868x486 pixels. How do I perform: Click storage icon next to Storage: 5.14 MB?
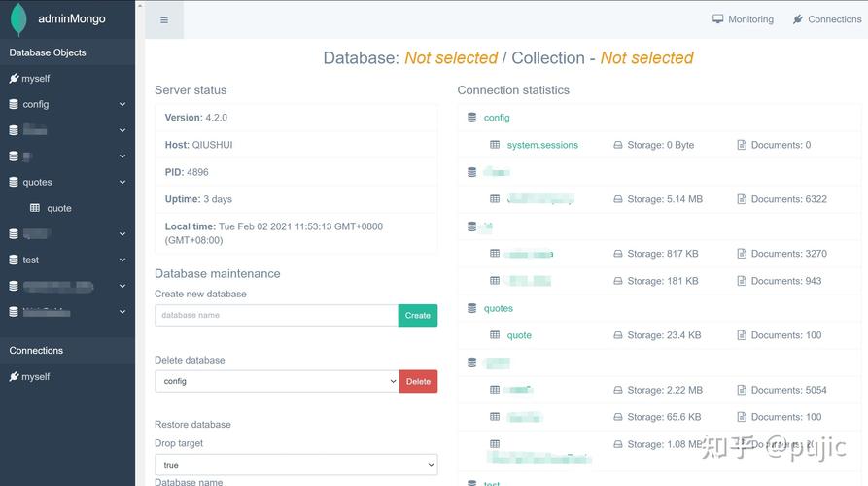click(x=618, y=199)
